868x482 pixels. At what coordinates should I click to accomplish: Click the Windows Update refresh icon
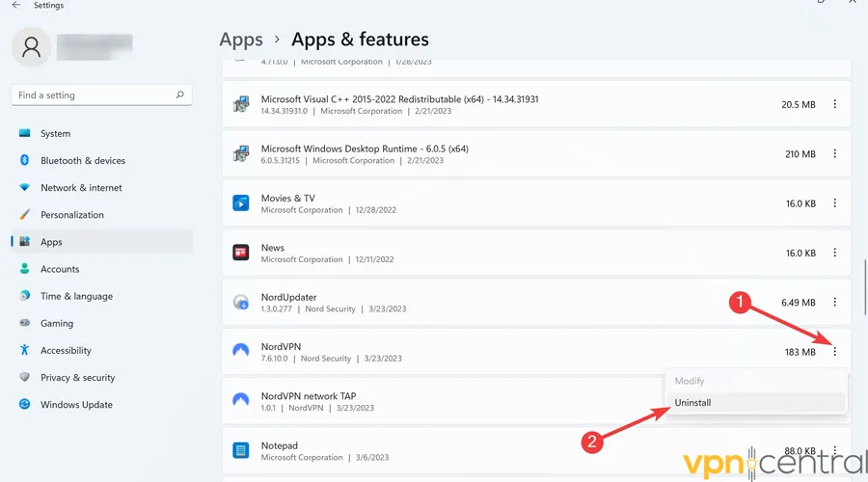pyautogui.click(x=24, y=404)
